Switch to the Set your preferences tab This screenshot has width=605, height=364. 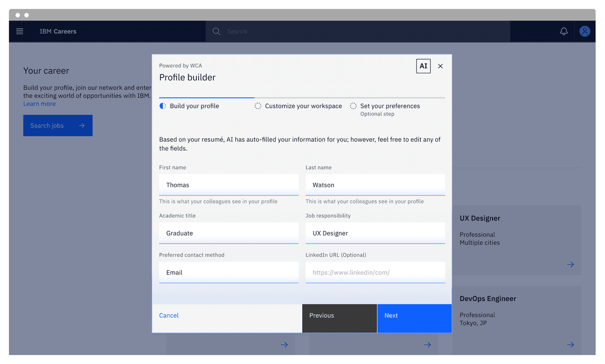point(389,105)
